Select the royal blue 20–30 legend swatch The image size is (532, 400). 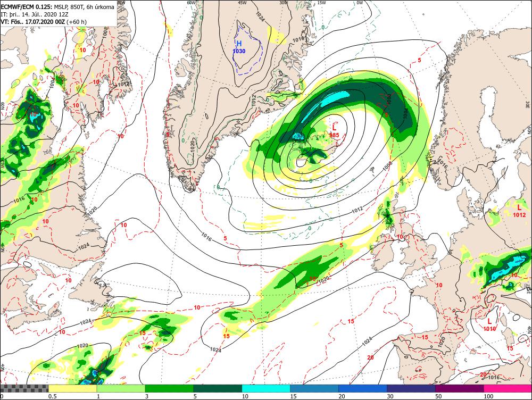[363, 388]
